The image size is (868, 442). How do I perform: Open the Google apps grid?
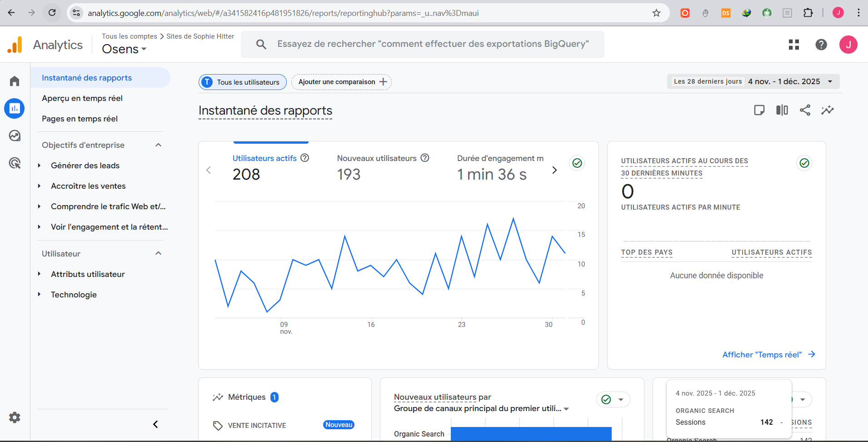[793, 45]
